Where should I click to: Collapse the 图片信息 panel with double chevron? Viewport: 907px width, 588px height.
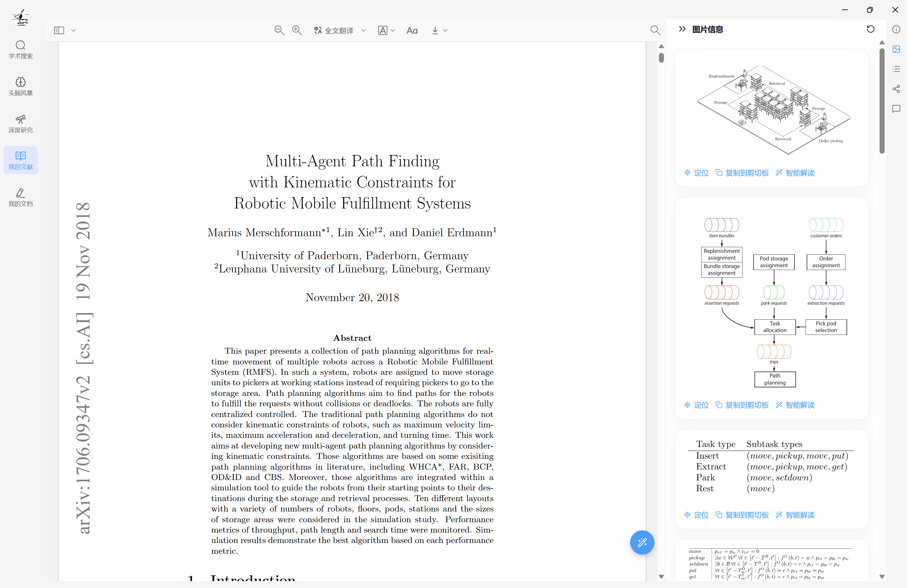click(682, 29)
